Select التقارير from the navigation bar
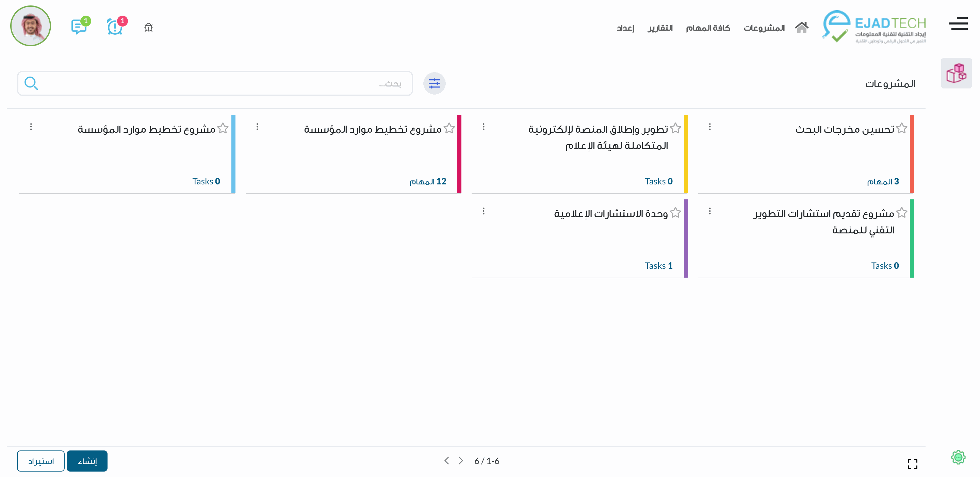980x477 pixels. [x=660, y=27]
